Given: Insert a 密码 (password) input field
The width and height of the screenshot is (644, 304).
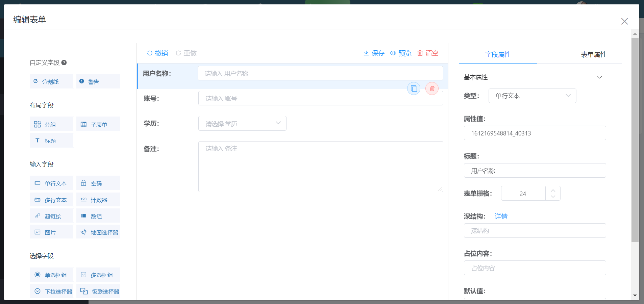Looking at the screenshot, I should [x=98, y=183].
